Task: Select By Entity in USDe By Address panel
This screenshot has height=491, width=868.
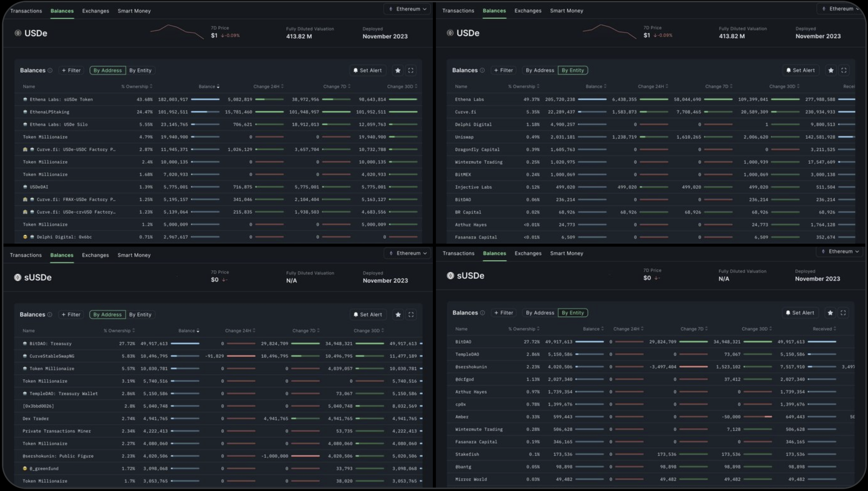Action: coord(140,70)
